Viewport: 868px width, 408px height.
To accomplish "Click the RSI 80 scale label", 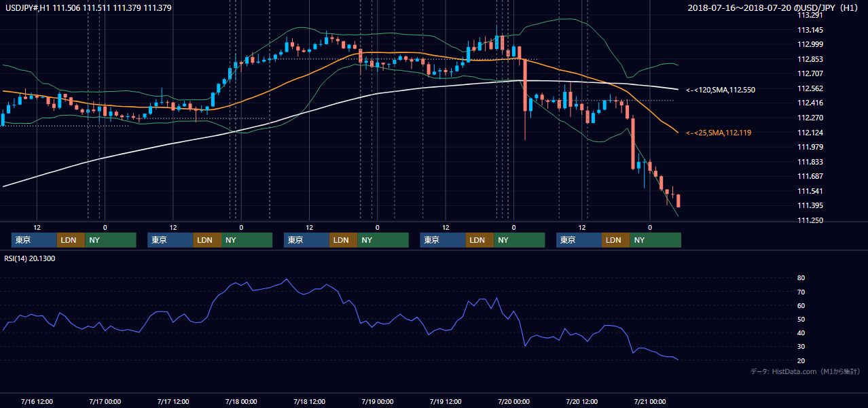I will [x=801, y=278].
